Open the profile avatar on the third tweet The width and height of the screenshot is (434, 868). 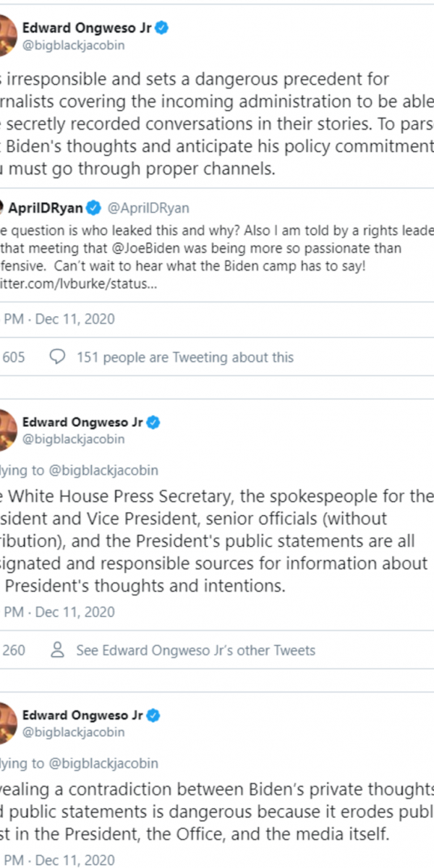[x=7, y=723]
